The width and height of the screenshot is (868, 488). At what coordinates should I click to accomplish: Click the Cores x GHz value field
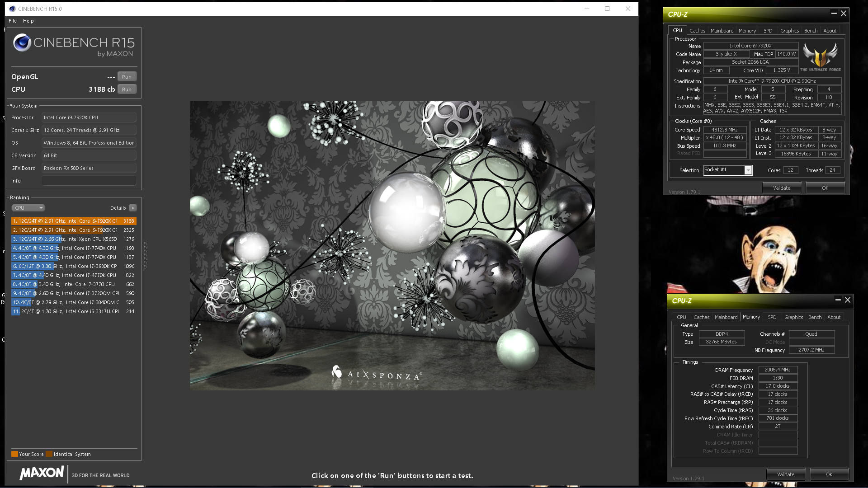point(89,130)
